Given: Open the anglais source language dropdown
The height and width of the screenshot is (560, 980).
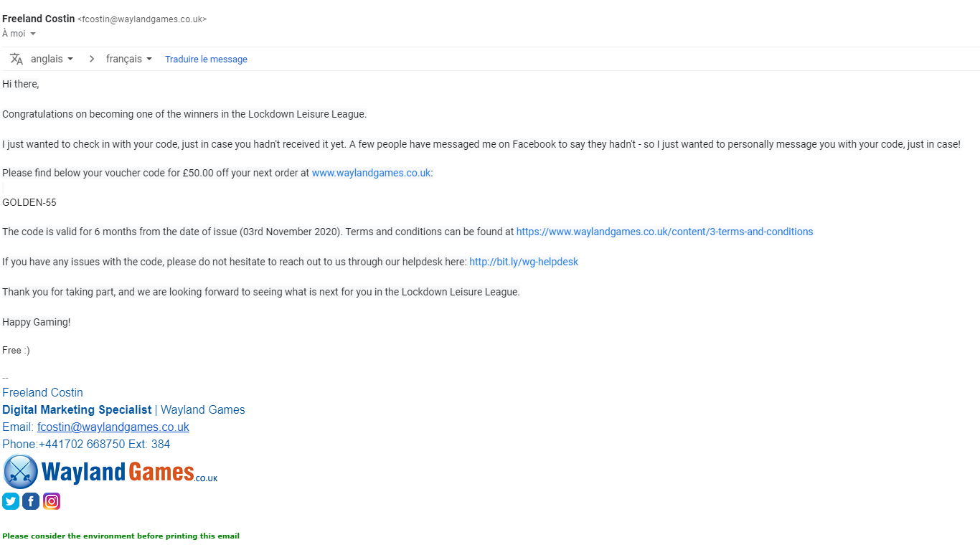Looking at the screenshot, I should (52, 59).
